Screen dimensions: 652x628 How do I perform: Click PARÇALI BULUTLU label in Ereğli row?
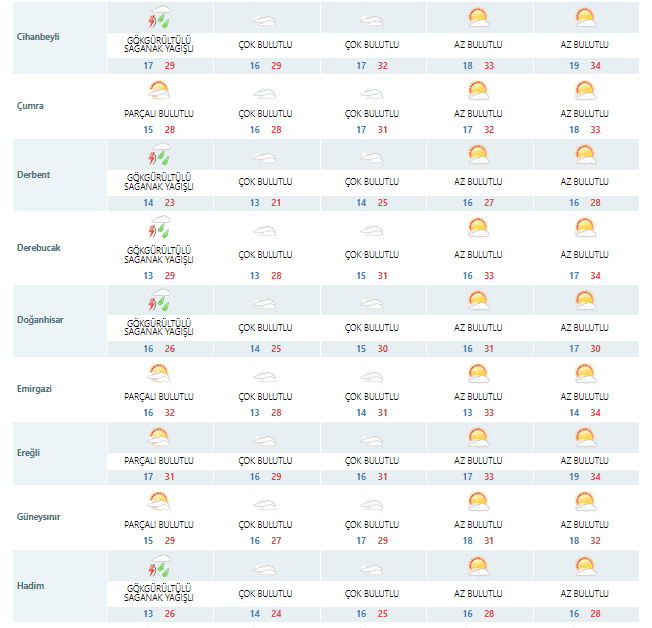[159, 461]
